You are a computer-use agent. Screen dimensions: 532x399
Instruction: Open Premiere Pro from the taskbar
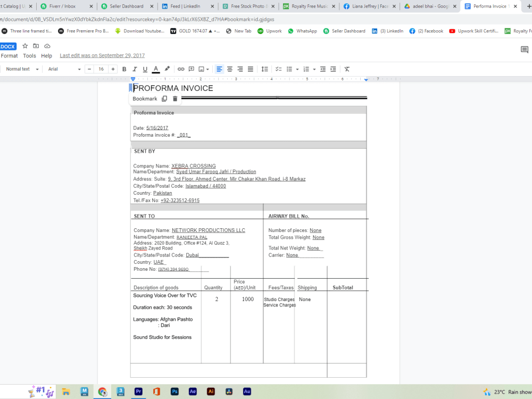point(138,392)
